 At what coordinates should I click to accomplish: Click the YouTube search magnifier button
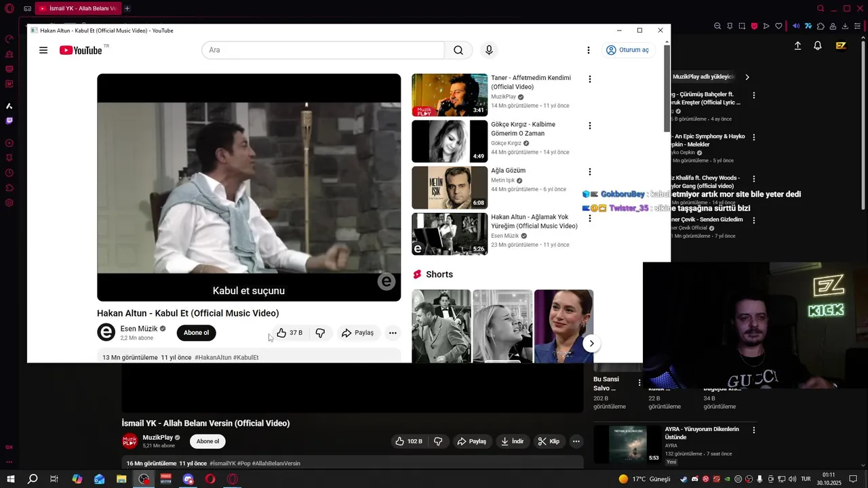point(458,50)
